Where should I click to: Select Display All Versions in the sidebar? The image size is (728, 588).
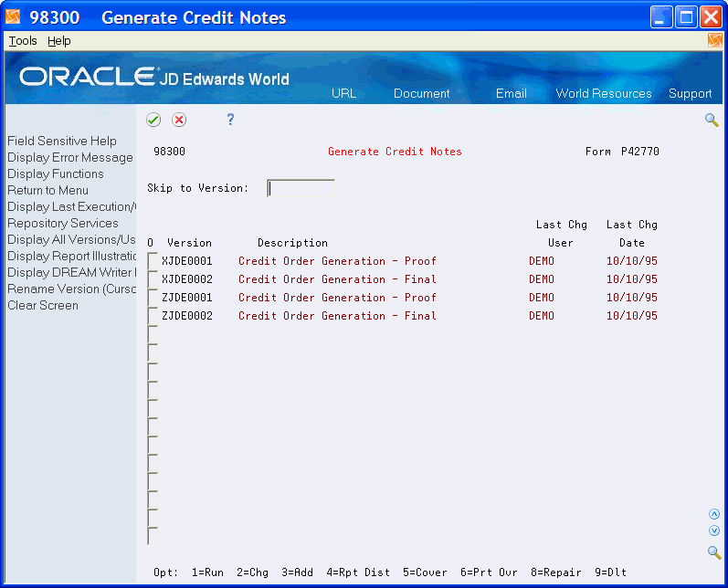click(x=71, y=239)
